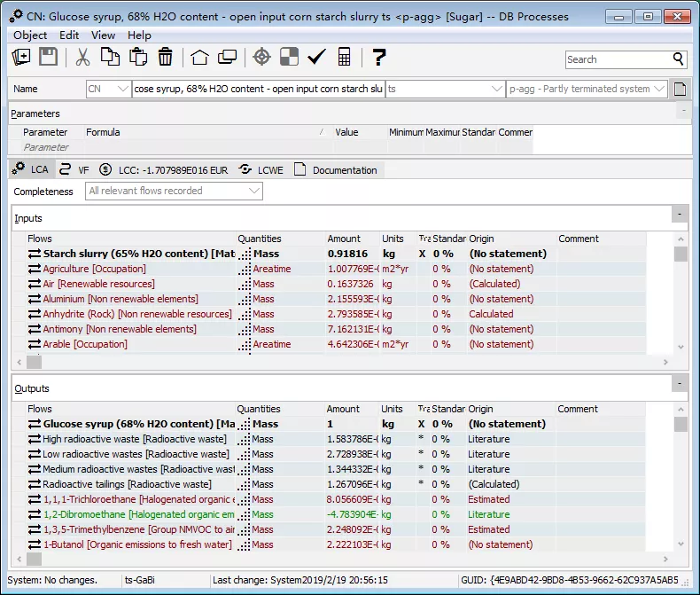This screenshot has height=595, width=700.
Task: Click the Copy icon in toolbar
Action: click(110, 57)
